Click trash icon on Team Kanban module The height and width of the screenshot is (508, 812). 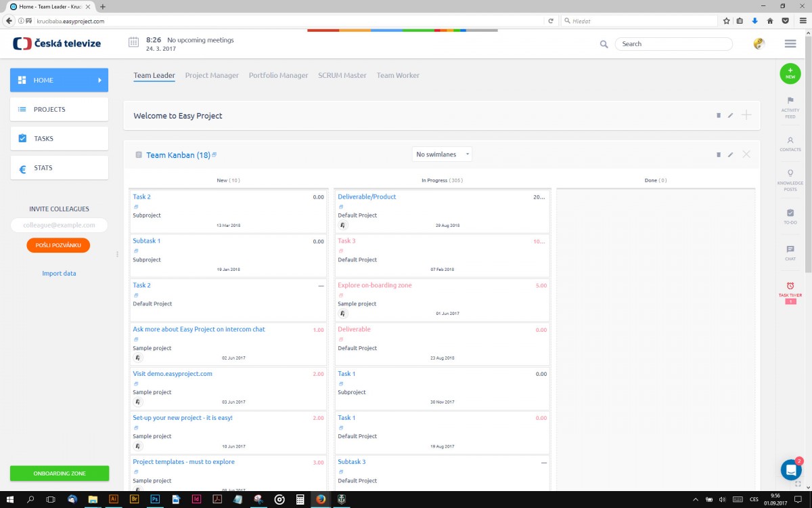click(719, 154)
